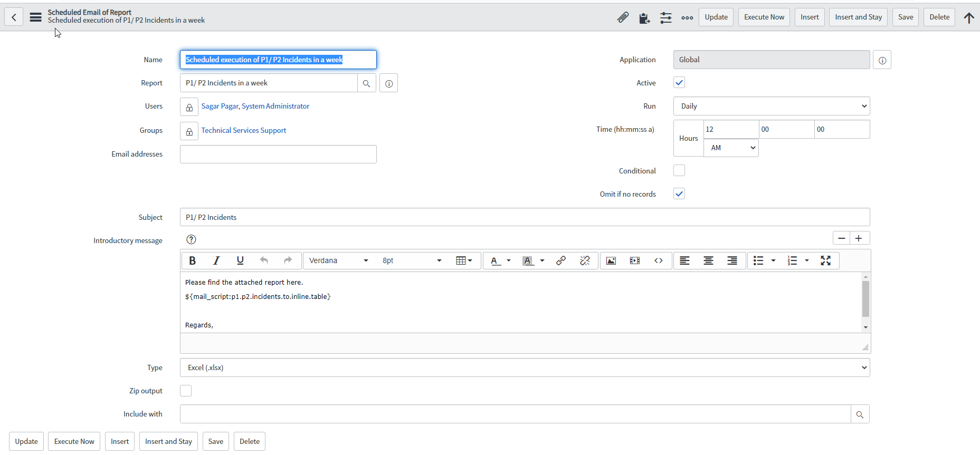This screenshot has height=455, width=980.
Task: Open personalize form sliders icon
Action: coord(666,18)
